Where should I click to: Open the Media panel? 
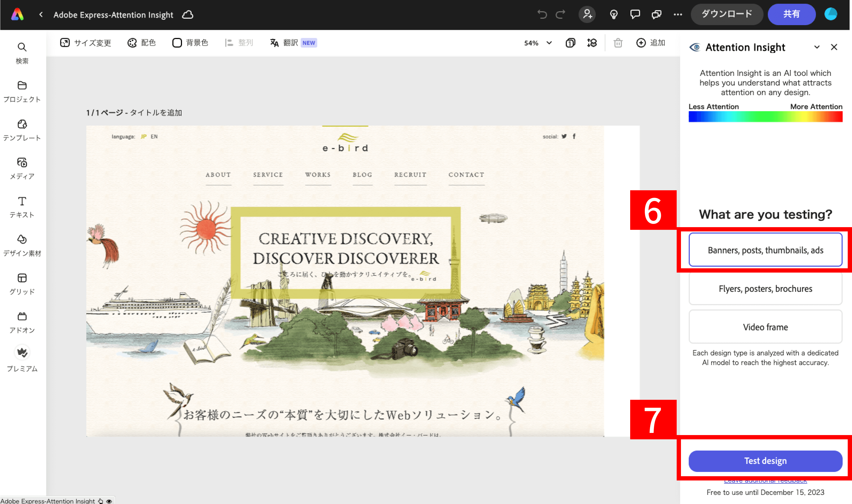22,168
